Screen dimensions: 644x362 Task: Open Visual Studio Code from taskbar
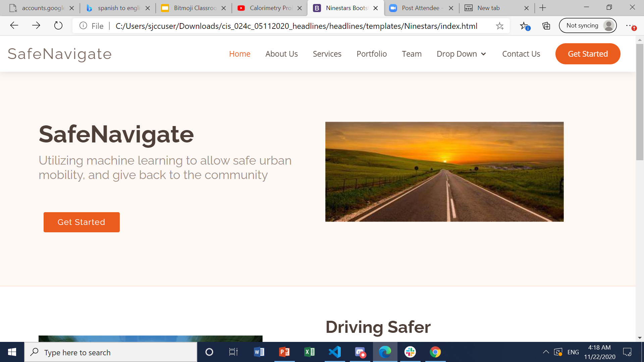335,352
